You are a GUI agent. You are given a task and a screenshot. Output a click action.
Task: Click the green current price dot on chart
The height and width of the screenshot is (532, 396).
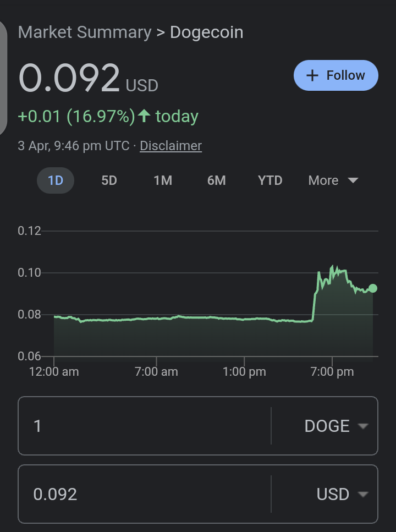pyautogui.click(x=372, y=288)
